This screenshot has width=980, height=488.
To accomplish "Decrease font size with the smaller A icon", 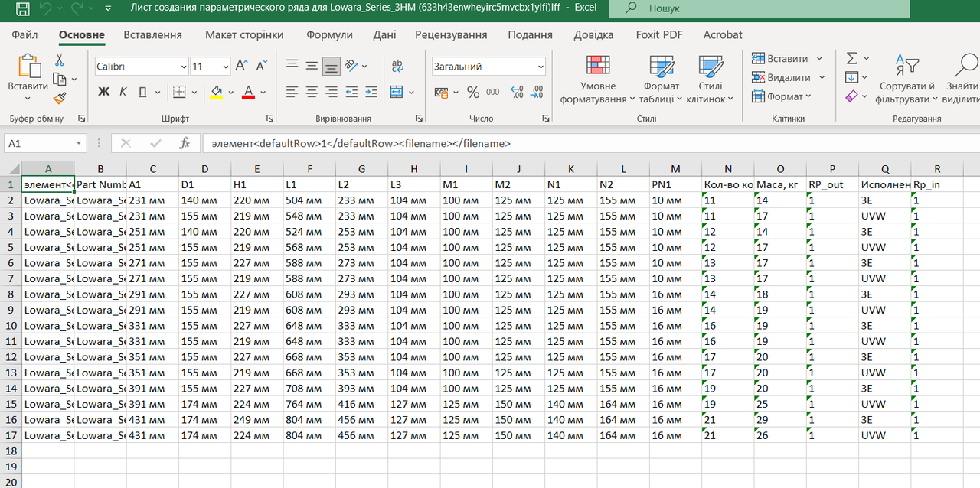I will pos(262,67).
